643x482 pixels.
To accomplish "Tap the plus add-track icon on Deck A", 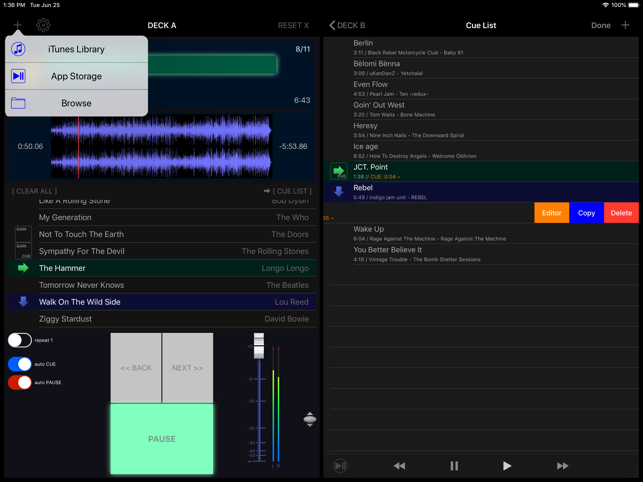I will (x=17, y=25).
